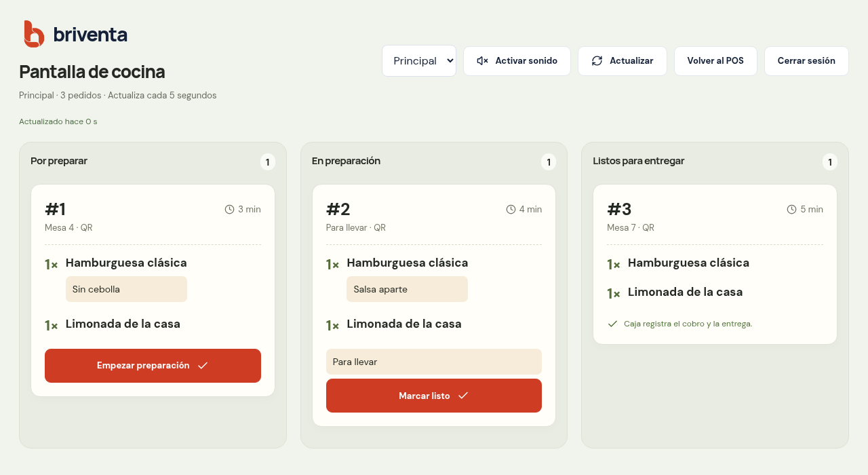The height and width of the screenshot is (475, 868).
Task: Click the clock icon on order #1
Action: click(229, 209)
